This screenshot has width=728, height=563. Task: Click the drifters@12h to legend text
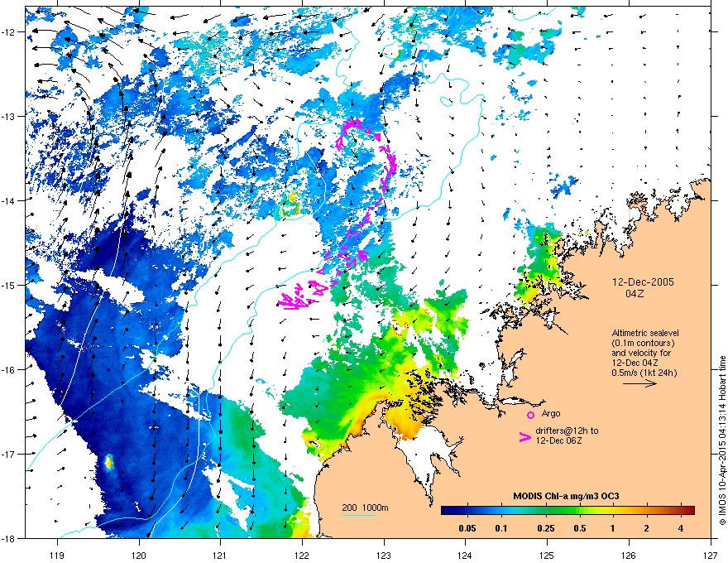click(567, 431)
